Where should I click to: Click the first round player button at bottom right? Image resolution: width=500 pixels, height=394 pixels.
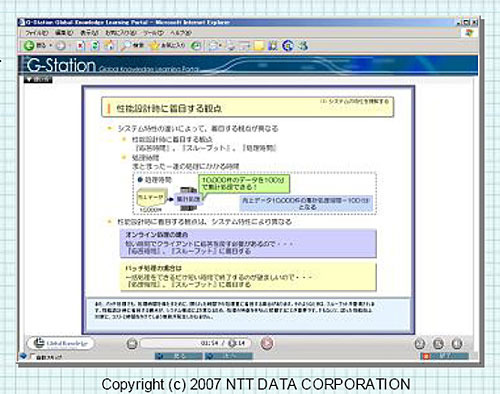pos(420,343)
